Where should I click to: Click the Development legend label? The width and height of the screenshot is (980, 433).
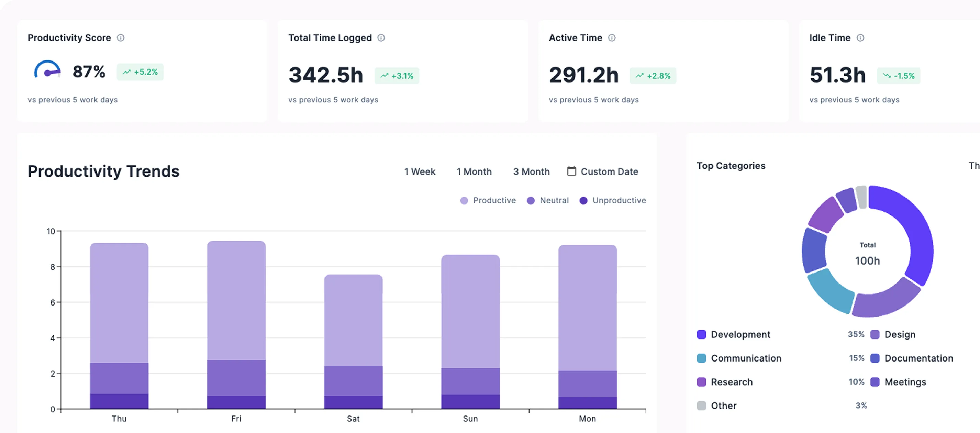(740, 334)
